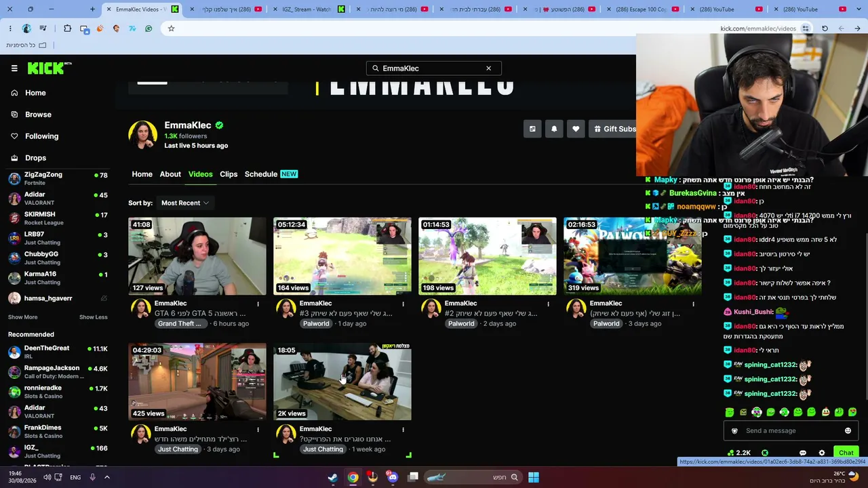The image size is (868, 488).
Task: Open options menu for 425-views video
Action: pos(258,429)
